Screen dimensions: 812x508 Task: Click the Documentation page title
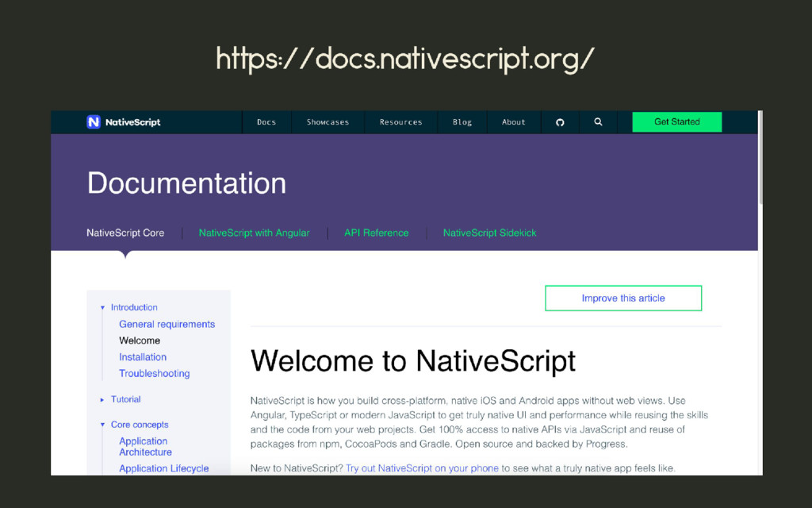coord(186,183)
